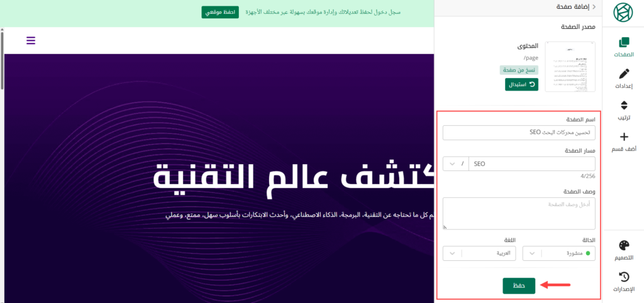Open the التصميم palette icon
This screenshot has width=644, height=303.
(x=623, y=246)
